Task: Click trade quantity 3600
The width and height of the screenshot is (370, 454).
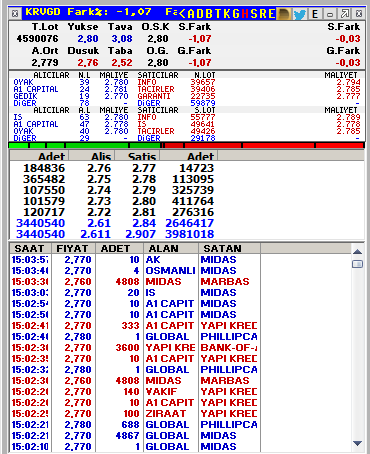Action: click(127, 348)
